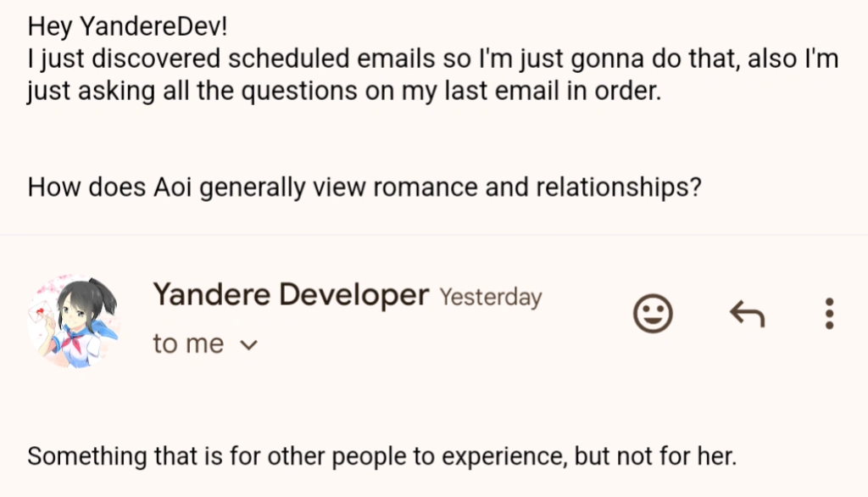Click the "to me" recipient text

click(x=188, y=343)
